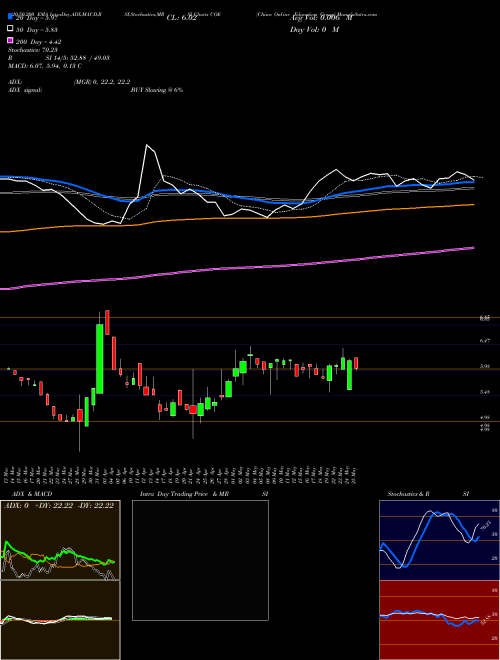Click the 'ADX & MACD' panel title
Viewport: 500px width, 660px height.
point(32,494)
